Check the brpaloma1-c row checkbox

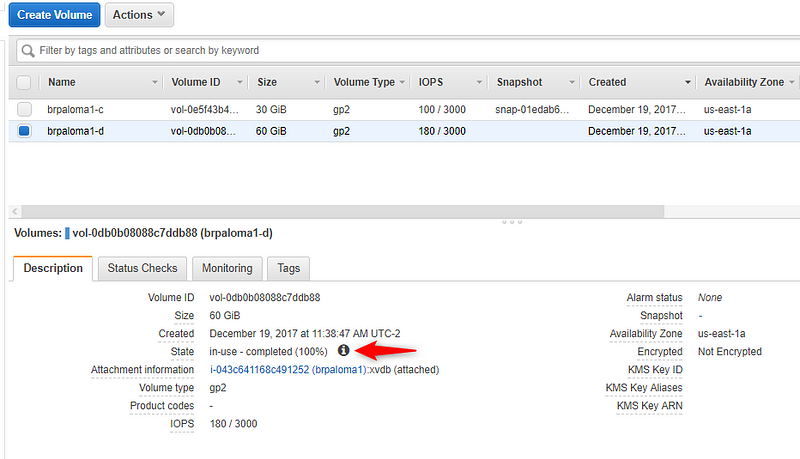click(24, 109)
